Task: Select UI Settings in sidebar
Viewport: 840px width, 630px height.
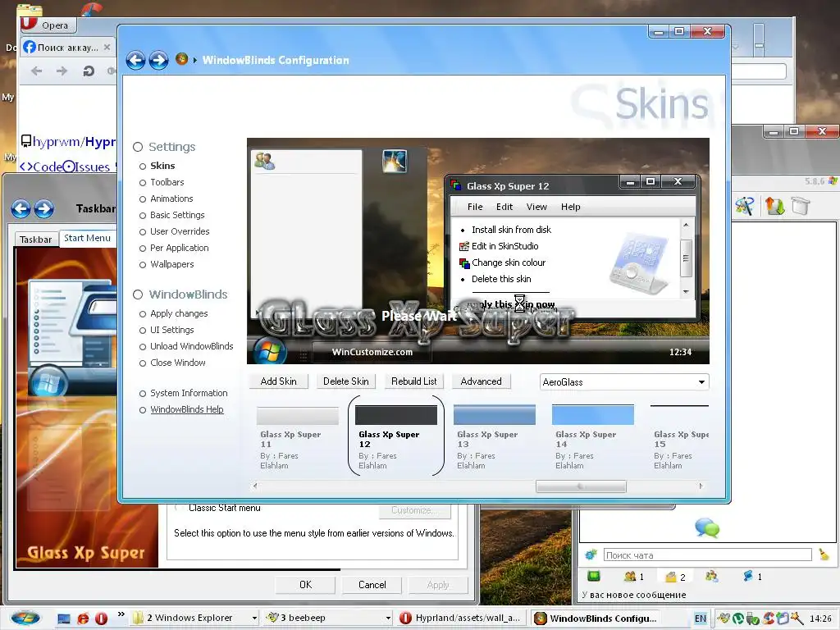Action: 172,330
